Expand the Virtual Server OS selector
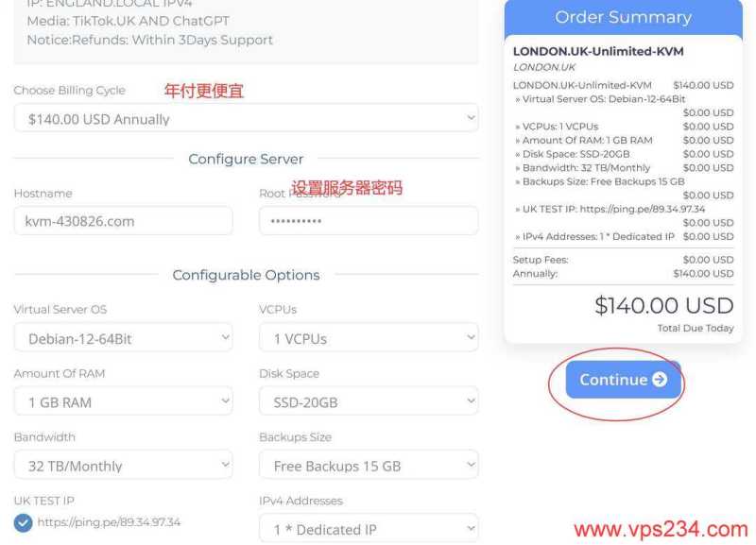The height and width of the screenshot is (545, 756). (124, 337)
